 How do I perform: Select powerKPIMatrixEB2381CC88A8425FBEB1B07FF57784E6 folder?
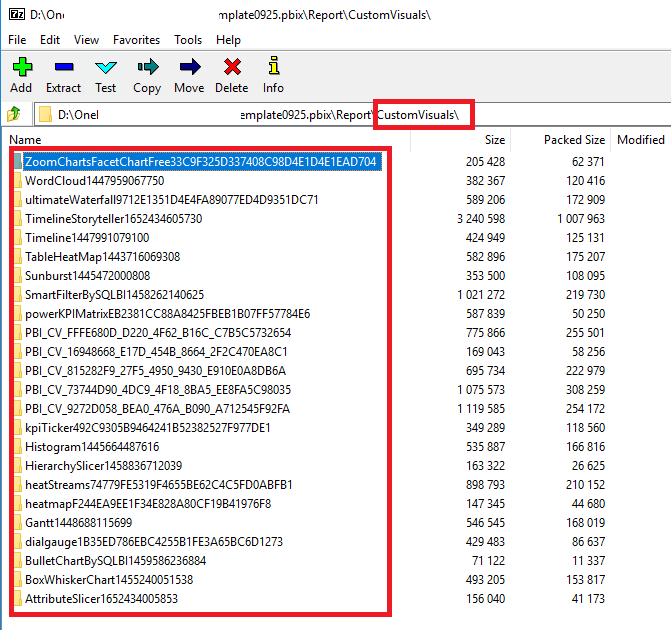click(167, 314)
